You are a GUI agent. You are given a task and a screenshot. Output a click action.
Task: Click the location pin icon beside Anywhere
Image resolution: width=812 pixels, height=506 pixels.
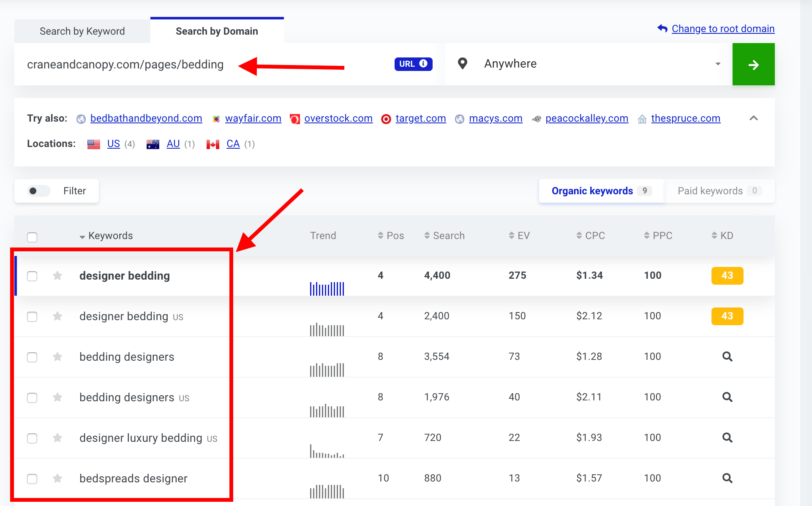(x=462, y=63)
